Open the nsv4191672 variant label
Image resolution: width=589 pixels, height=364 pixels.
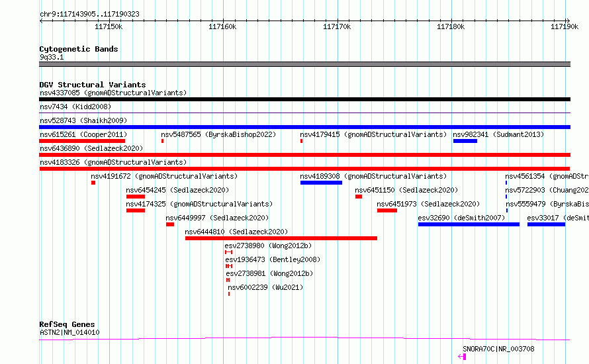point(164,176)
